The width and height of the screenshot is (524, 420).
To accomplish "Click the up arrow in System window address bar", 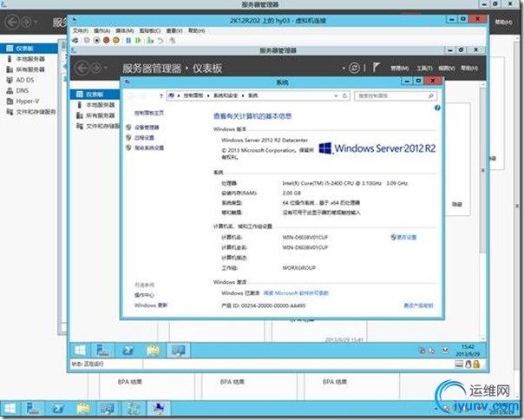I will (161, 96).
